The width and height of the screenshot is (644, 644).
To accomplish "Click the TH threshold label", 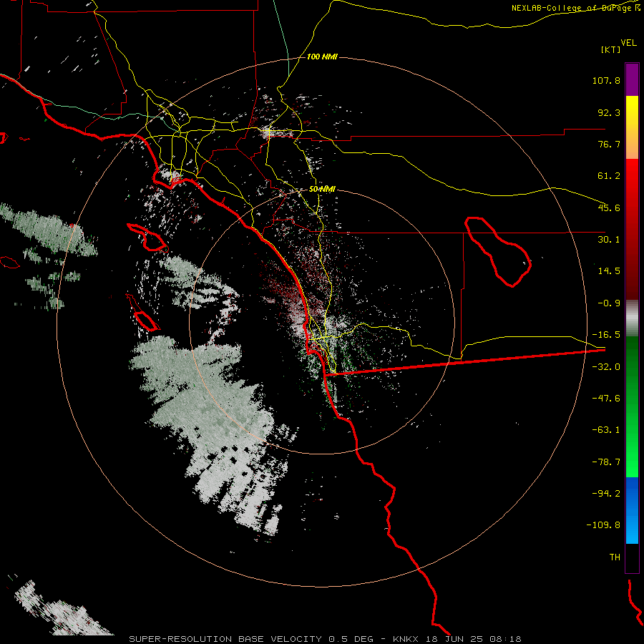I will (615, 557).
